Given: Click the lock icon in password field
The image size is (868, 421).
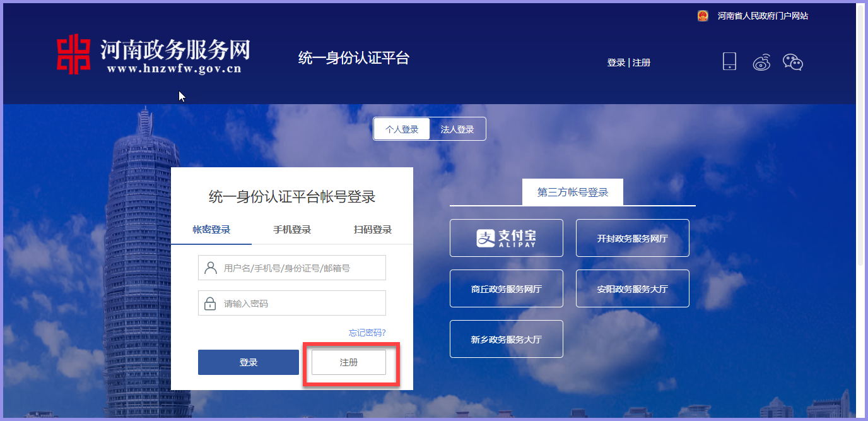Looking at the screenshot, I should [x=210, y=304].
